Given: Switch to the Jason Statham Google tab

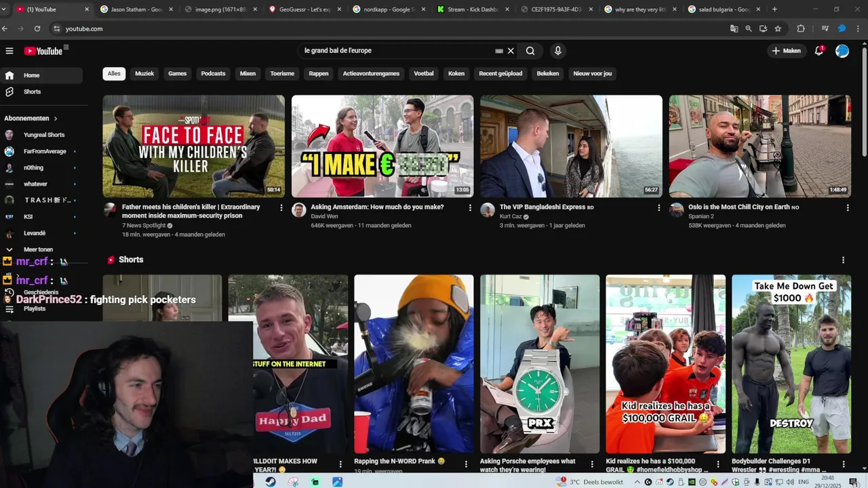Looking at the screenshot, I should [137, 9].
